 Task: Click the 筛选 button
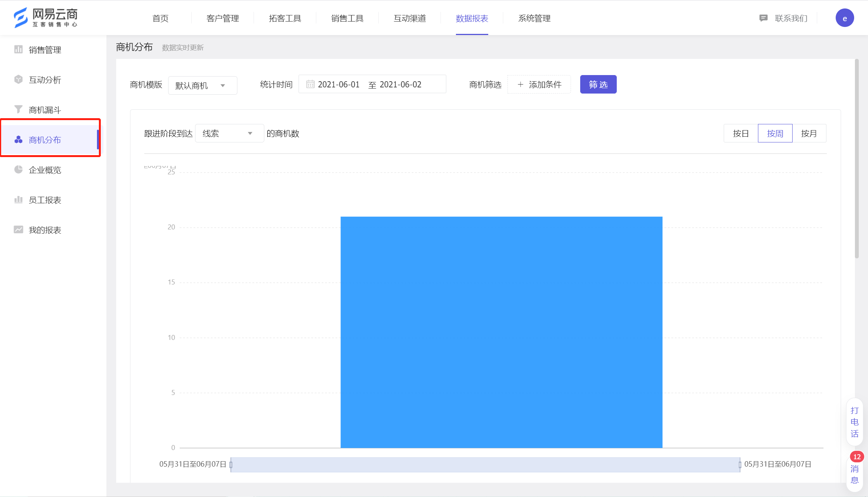(x=598, y=84)
